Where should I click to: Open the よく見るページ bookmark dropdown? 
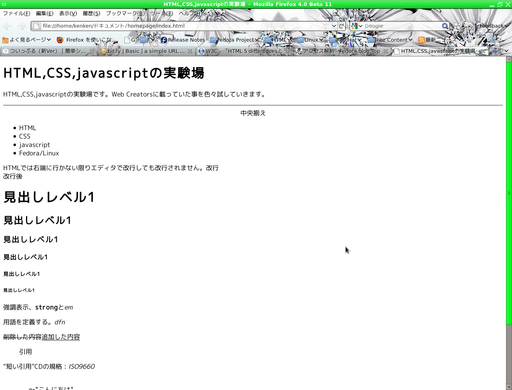point(26,40)
